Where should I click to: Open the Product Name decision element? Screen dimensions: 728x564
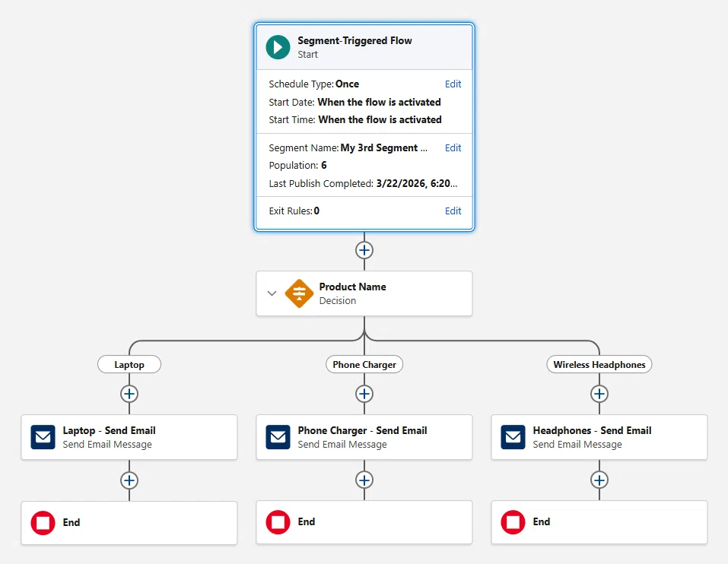pyautogui.click(x=364, y=293)
